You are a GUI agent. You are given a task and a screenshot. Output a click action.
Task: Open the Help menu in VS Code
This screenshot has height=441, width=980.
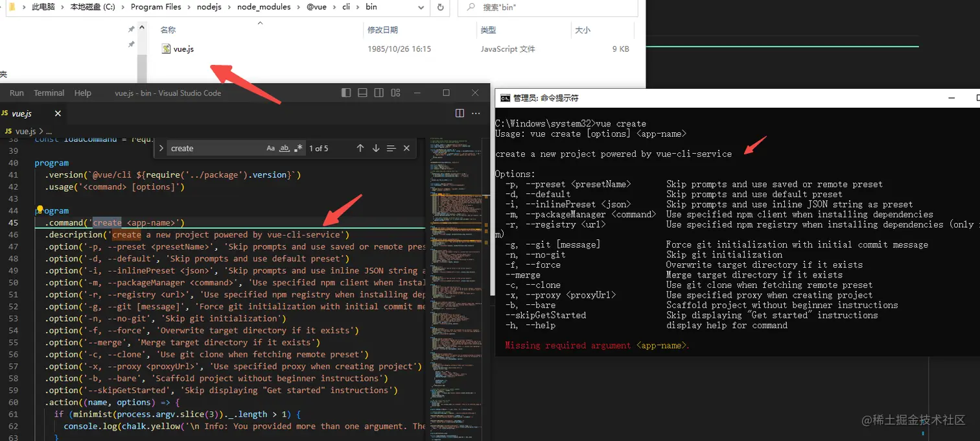tap(83, 93)
